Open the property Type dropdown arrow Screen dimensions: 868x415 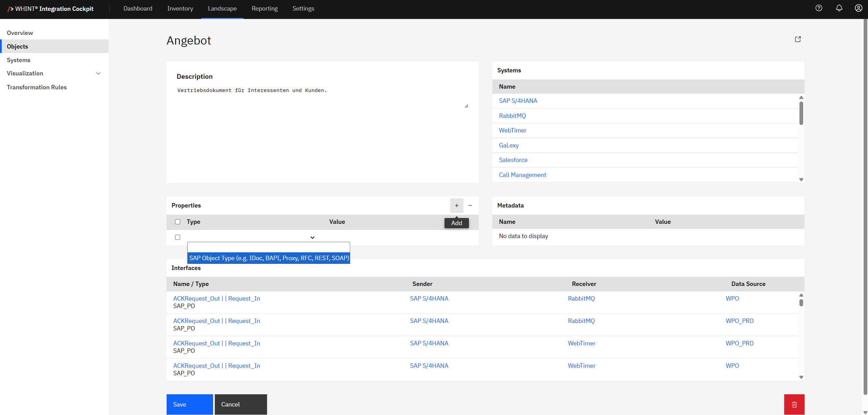point(312,237)
